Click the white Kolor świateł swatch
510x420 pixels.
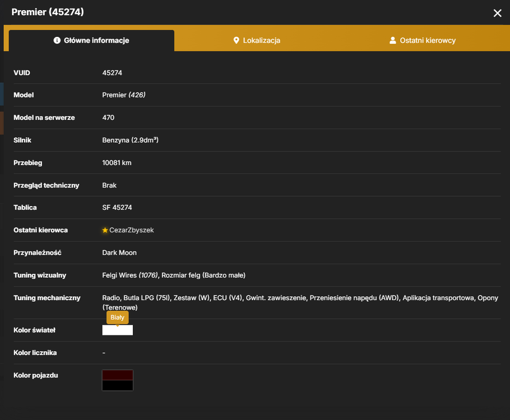[118, 330]
